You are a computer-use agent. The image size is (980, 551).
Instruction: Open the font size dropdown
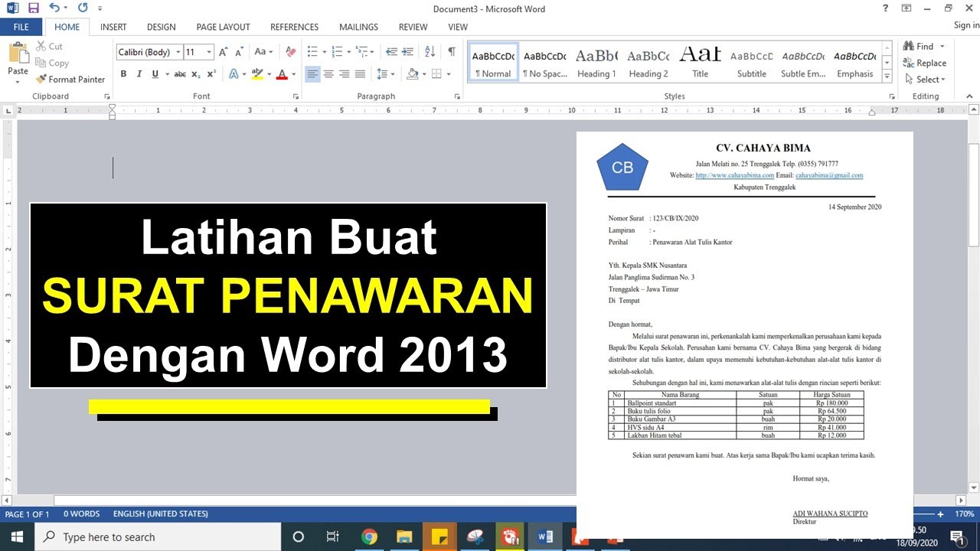pos(209,52)
